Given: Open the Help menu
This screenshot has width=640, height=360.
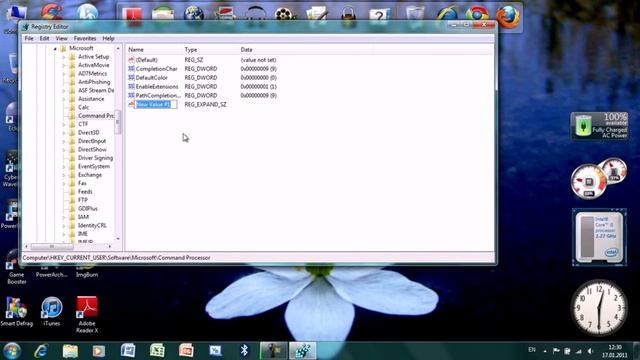Looking at the screenshot, I should coord(108,38).
